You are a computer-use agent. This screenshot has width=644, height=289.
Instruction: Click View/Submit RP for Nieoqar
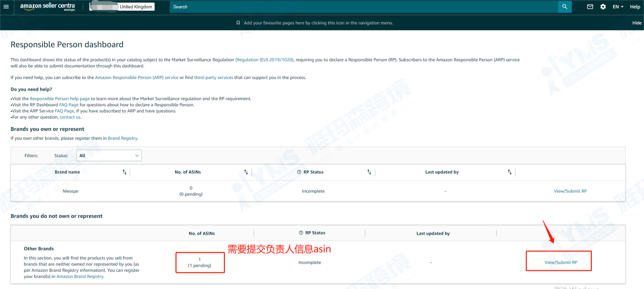point(570,191)
